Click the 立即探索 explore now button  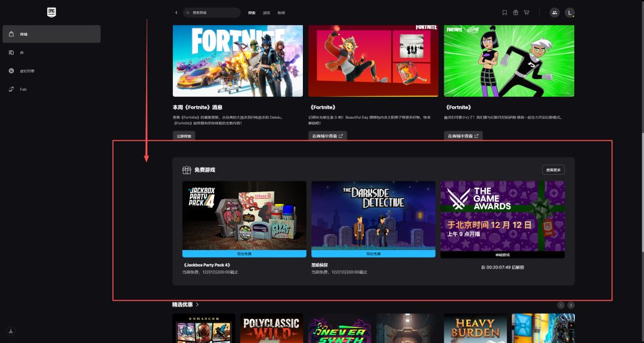tap(184, 136)
